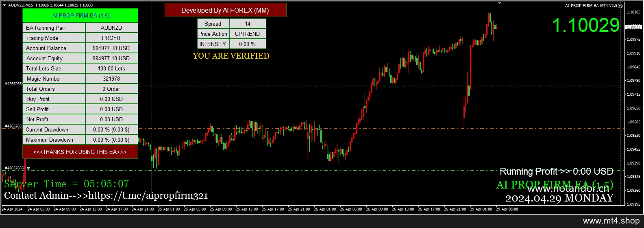Click the 29 Apr 01:00 time axis label
This screenshot has width=644, height=228.
pos(481,209)
